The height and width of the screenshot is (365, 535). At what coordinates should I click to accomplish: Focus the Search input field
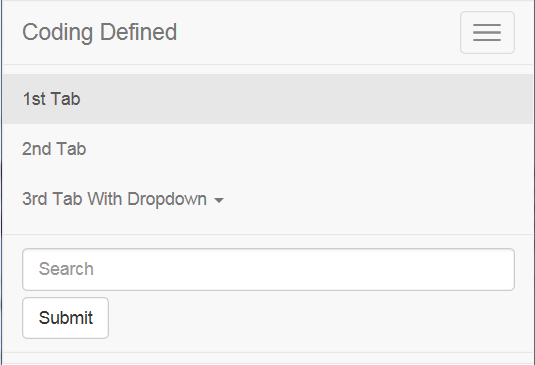[269, 269]
